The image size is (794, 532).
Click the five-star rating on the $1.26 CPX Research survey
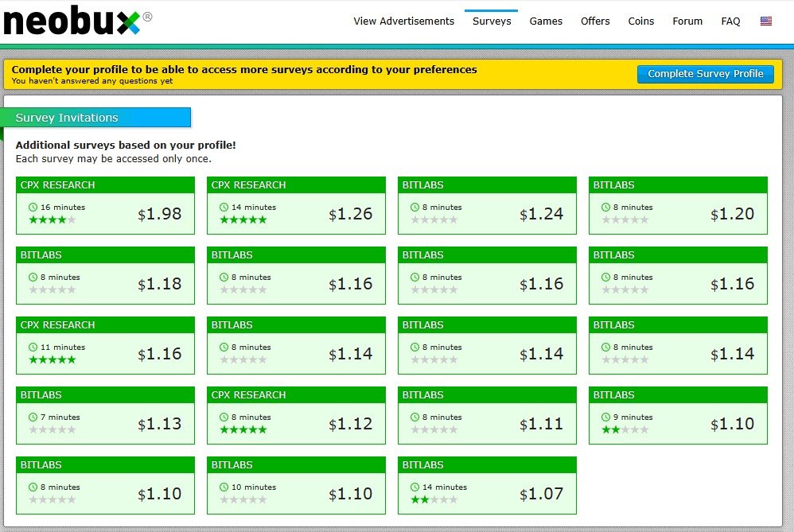(x=242, y=219)
